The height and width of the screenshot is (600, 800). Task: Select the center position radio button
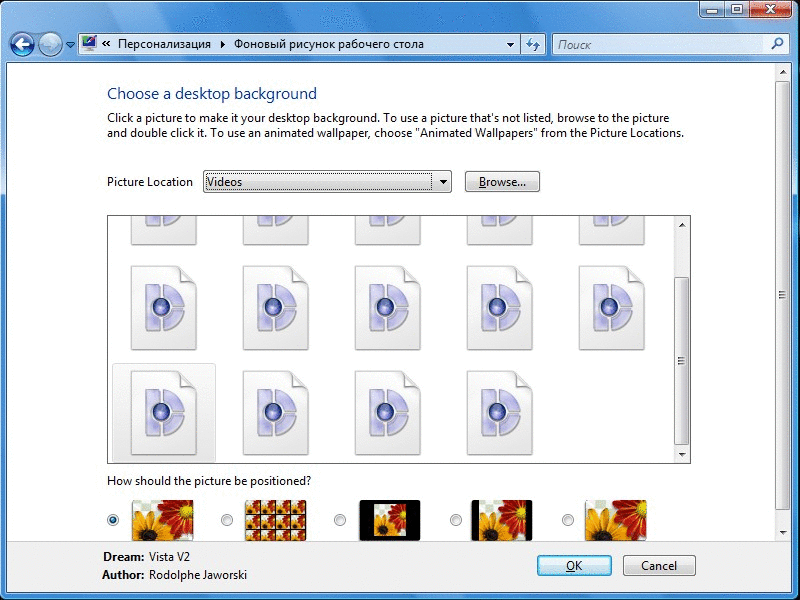pos(340,520)
